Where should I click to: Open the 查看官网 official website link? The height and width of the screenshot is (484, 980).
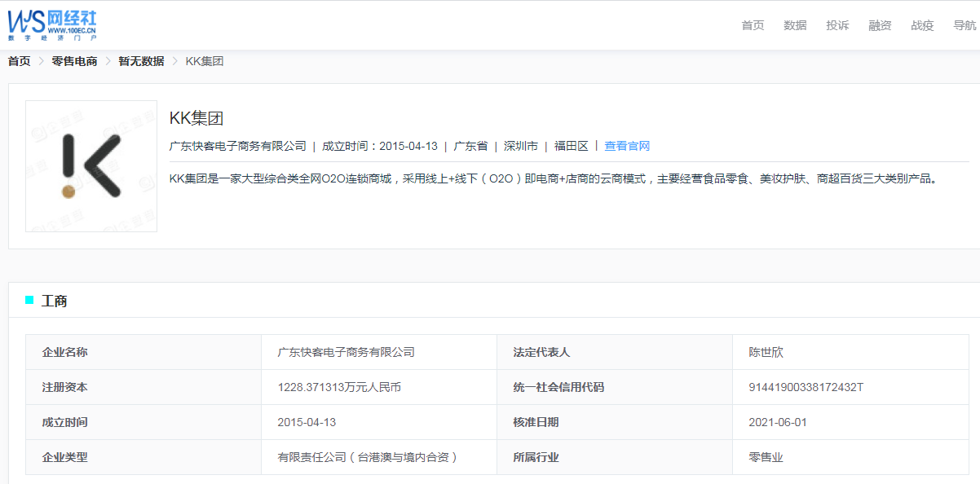[x=627, y=146]
